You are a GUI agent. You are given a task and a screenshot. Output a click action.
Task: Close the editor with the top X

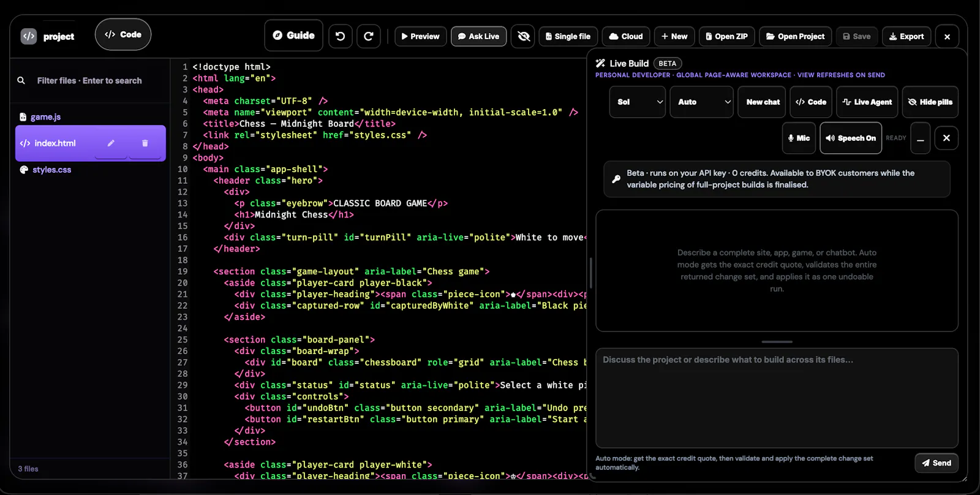click(x=948, y=37)
